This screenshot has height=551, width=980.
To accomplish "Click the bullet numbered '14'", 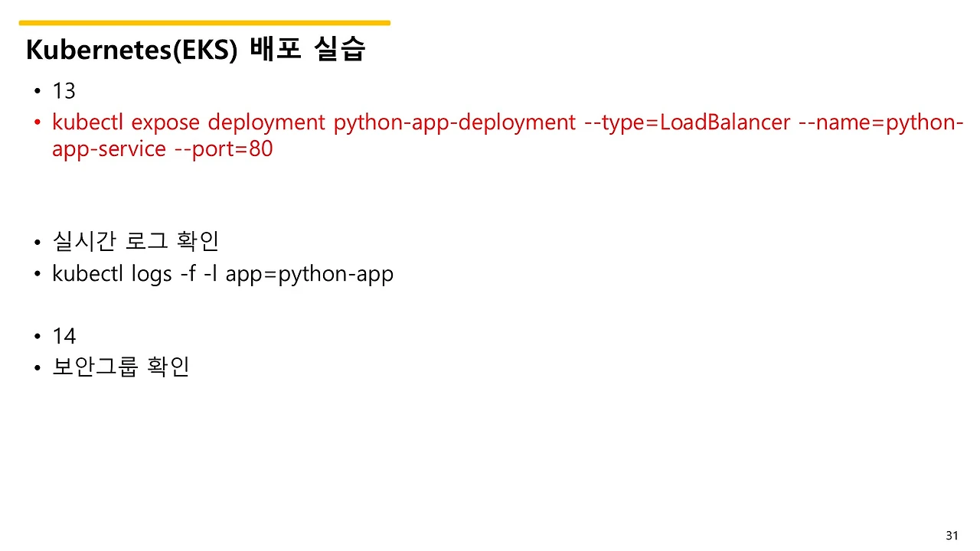I will (64, 335).
